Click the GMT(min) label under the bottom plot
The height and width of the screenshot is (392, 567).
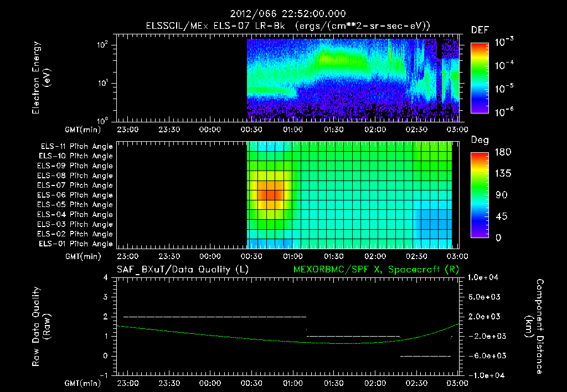point(83,383)
